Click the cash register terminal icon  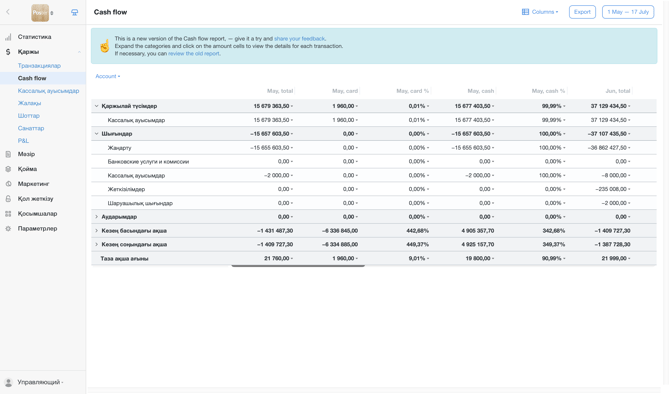click(x=74, y=12)
